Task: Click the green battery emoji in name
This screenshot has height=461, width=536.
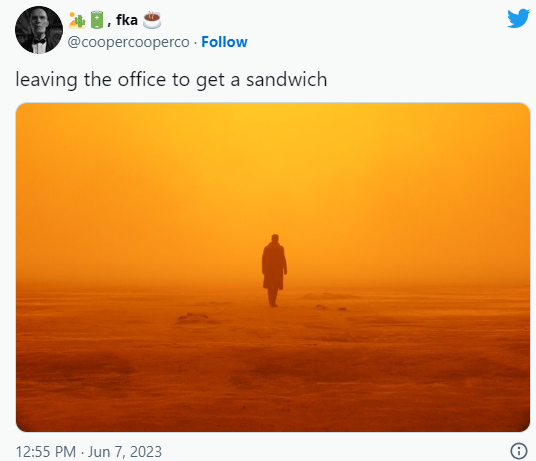Action: click(x=97, y=20)
